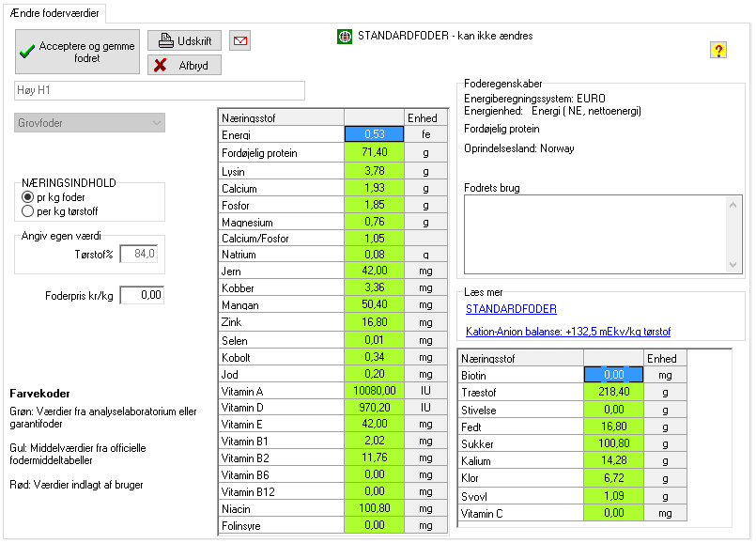Print using the Udskrift button
The image size is (756, 543).
click(x=185, y=41)
